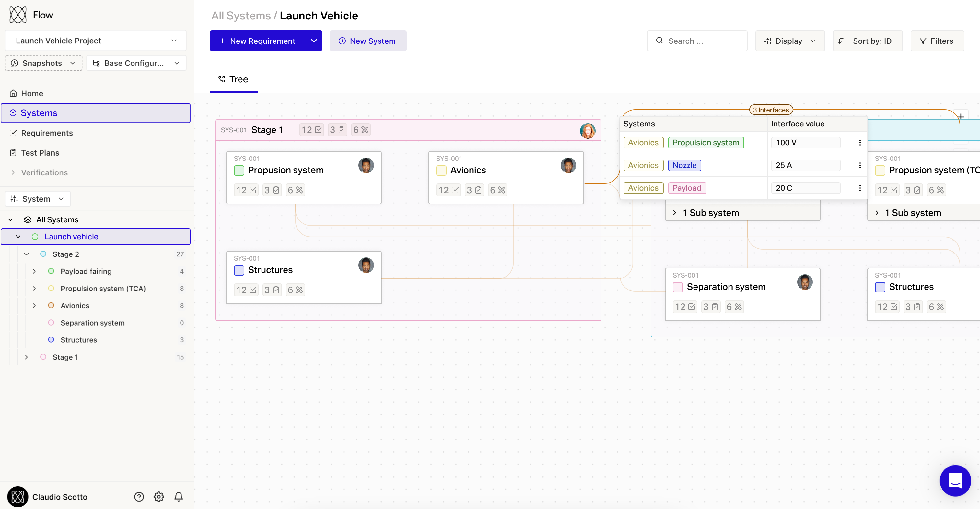This screenshot has height=509, width=980.
Task: Open options menu for 100 V interface
Action: point(860,142)
